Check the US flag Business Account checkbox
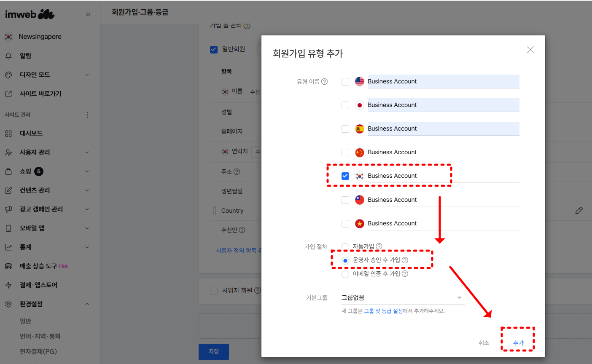Screen dimensions: 592x364 (345, 81)
